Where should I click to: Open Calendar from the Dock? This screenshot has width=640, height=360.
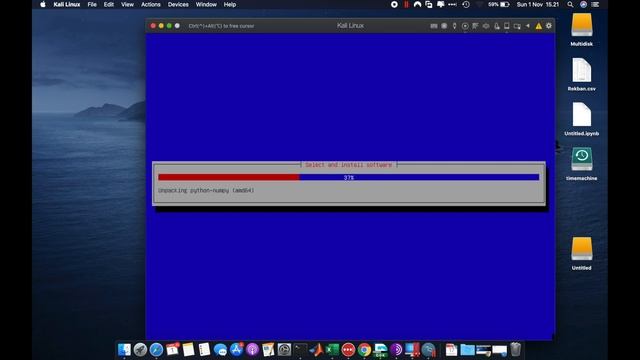click(172, 349)
